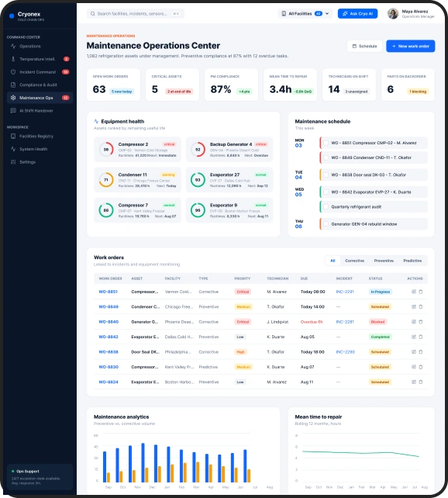Edit work order WO-8838
Viewport: 448px width, 498px height.
tap(414, 352)
